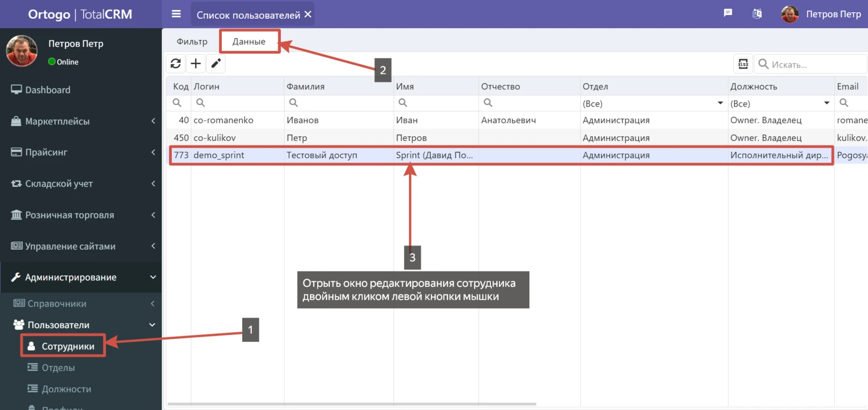Edit the selected user with the pencil icon
868x410 pixels.
[216, 64]
